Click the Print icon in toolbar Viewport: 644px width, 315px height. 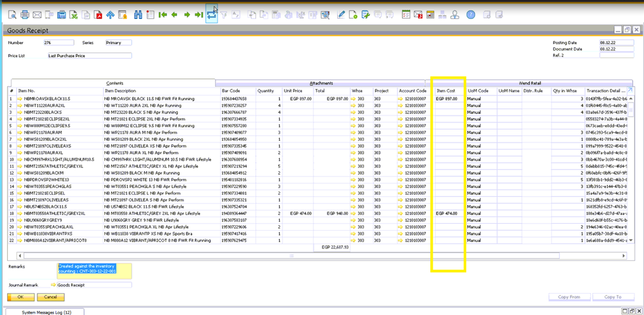click(x=24, y=15)
